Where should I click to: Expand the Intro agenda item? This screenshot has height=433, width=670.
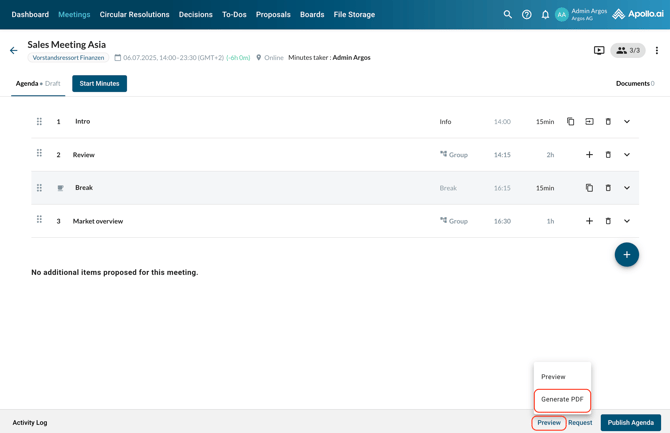[x=627, y=122]
